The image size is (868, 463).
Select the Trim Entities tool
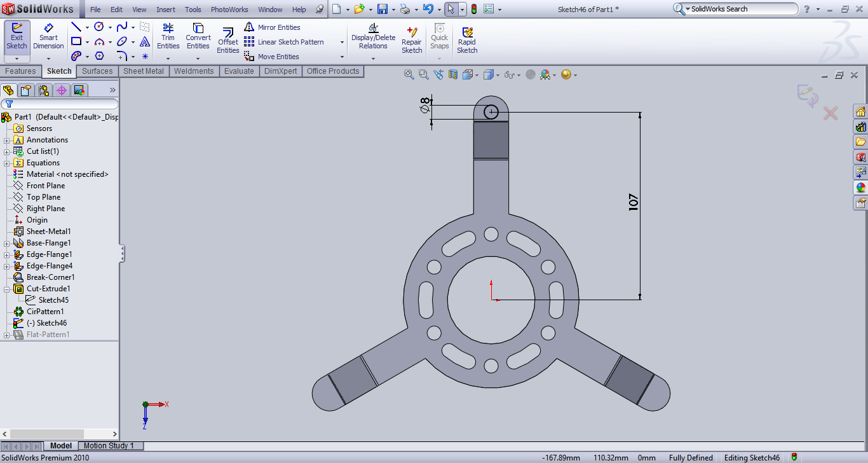click(168, 39)
